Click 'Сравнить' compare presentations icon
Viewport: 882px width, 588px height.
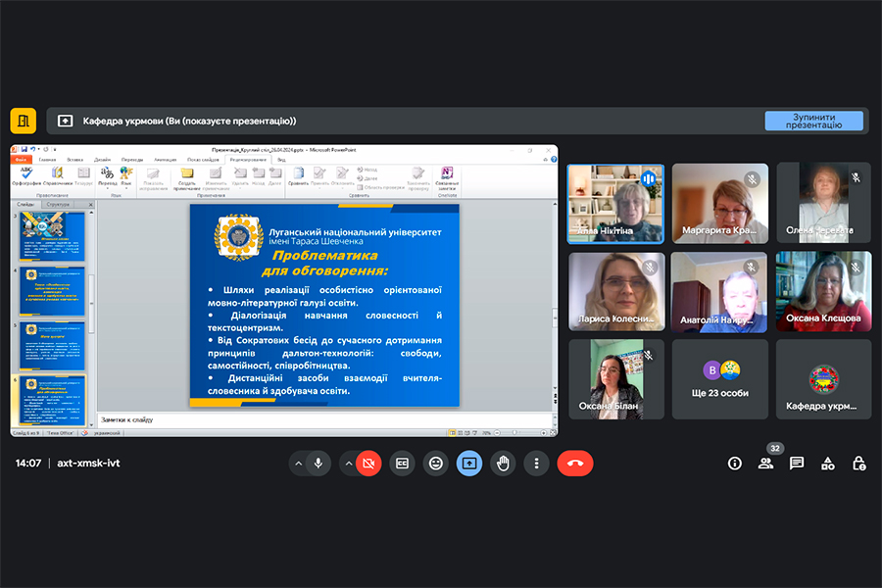[x=299, y=176]
